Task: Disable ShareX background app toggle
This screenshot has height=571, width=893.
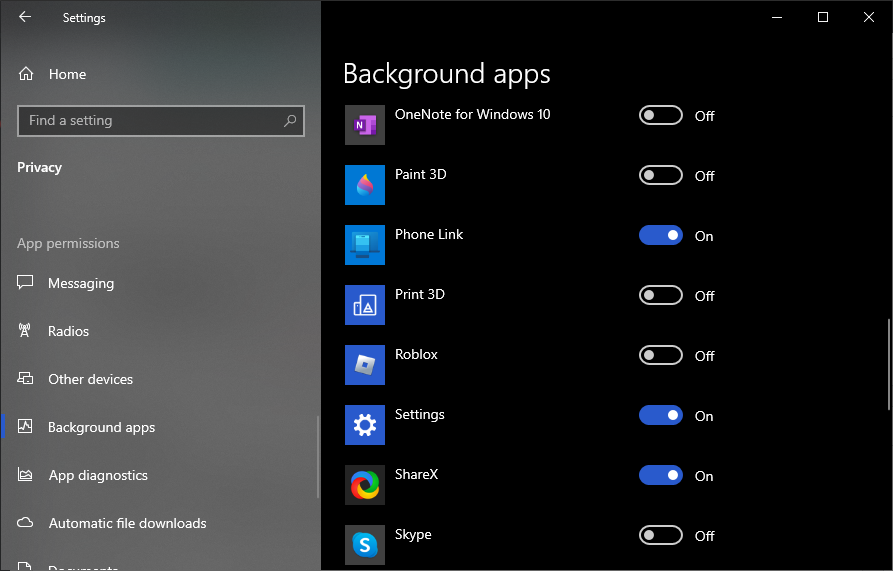Action: point(660,476)
